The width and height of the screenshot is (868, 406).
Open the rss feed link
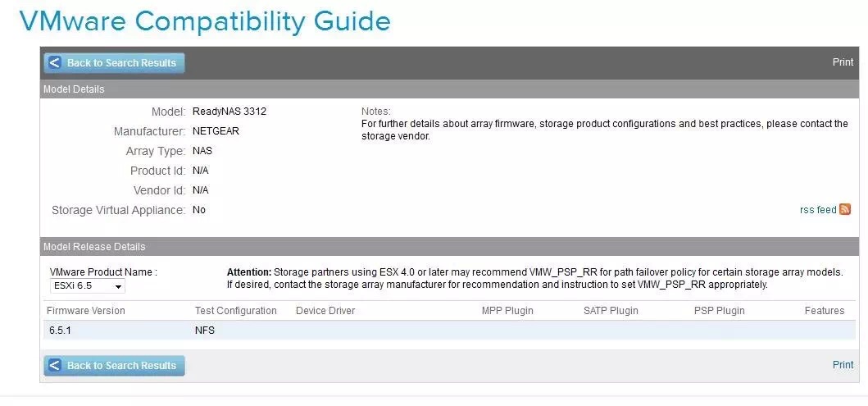coord(818,210)
